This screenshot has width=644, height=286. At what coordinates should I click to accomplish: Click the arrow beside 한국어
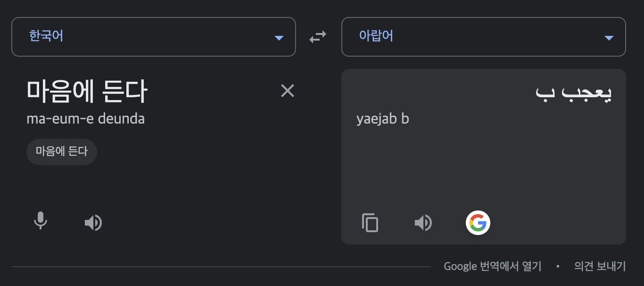[279, 38]
